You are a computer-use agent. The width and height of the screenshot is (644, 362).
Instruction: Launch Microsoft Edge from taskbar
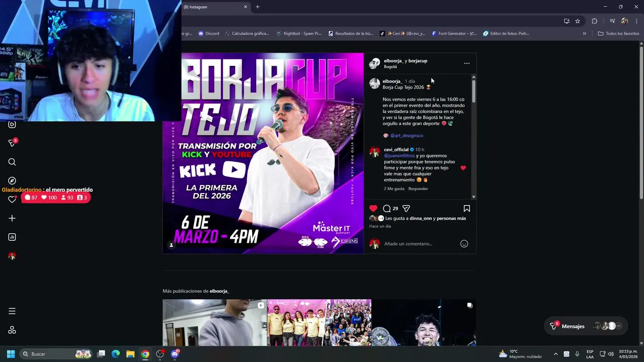(x=116, y=354)
